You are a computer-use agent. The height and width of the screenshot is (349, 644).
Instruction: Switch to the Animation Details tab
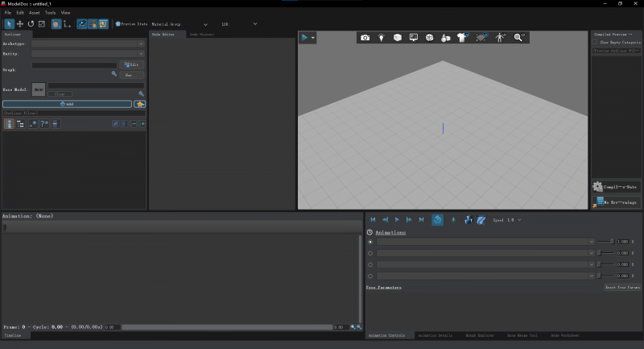point(435,335)
